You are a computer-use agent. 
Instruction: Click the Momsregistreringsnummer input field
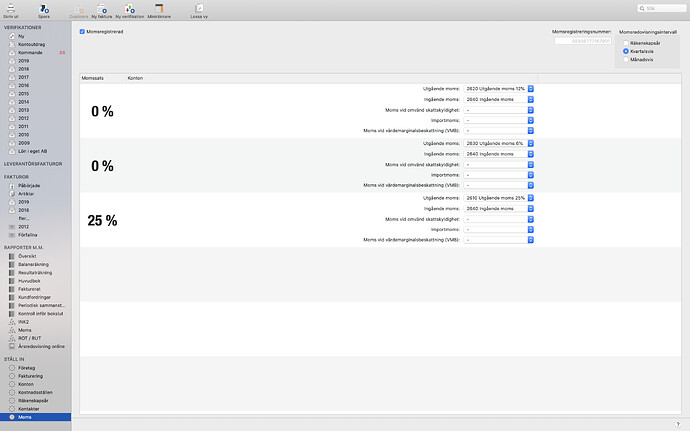pyautogui.click(x=583, y=41)
